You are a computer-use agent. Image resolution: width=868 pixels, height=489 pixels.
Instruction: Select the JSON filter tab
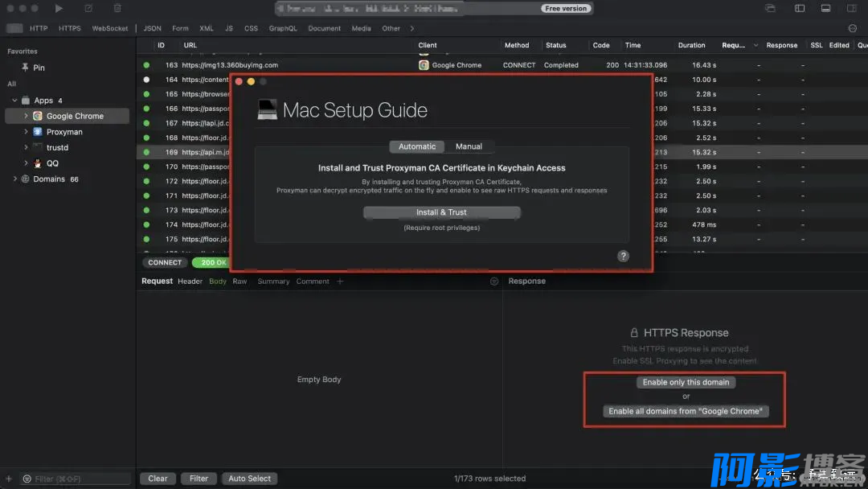[152, 28]
